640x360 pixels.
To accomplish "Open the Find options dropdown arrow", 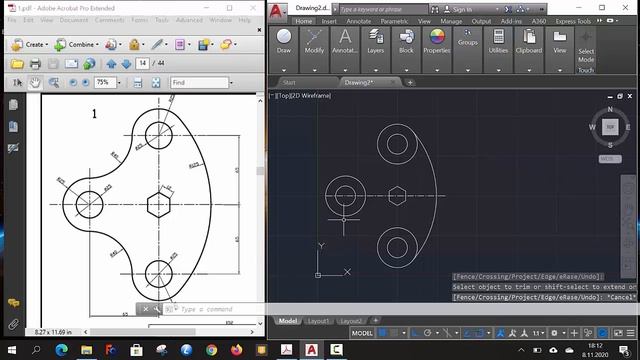I will [231, 82].
